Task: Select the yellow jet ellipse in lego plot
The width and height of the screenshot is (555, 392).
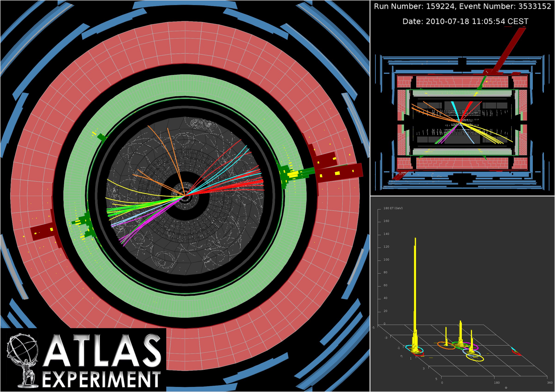Action: coord(475,358)
